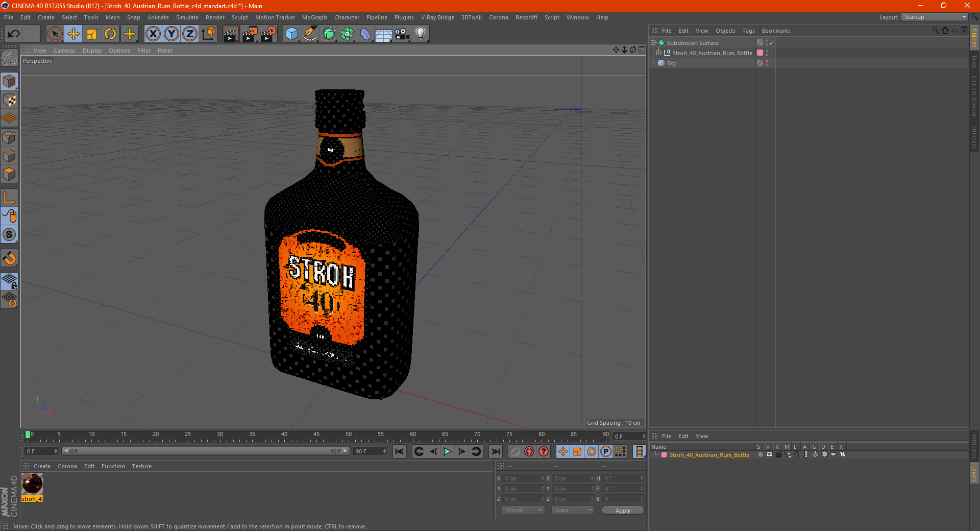Switch to Edges mode
The height and width of the screenshot is (531, 980).
point(9,156)
